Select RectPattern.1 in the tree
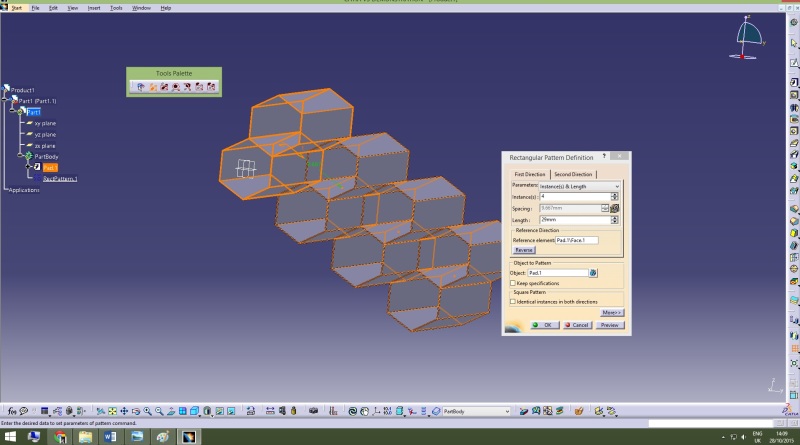Screen dimensions: 800x445 pos(60,179)
